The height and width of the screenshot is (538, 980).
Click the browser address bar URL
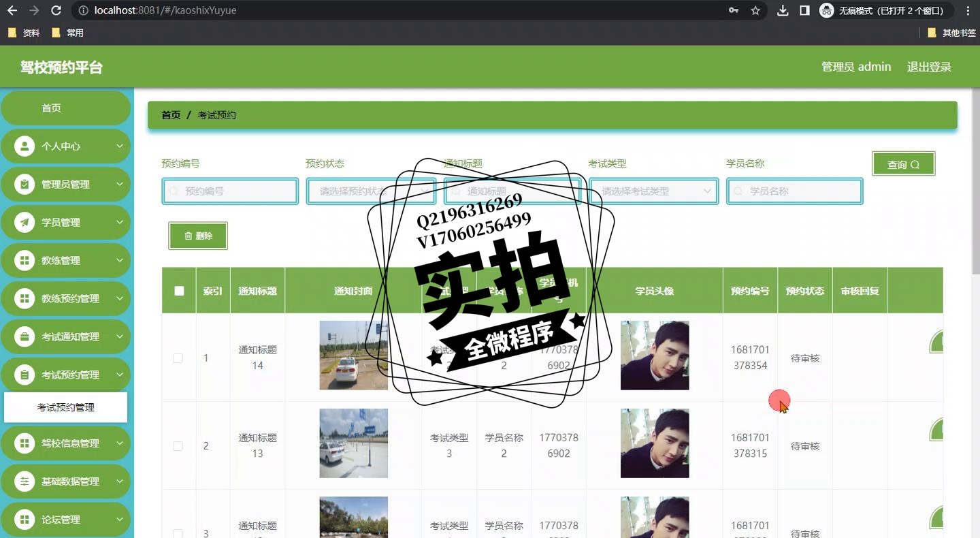pos(165,10)
